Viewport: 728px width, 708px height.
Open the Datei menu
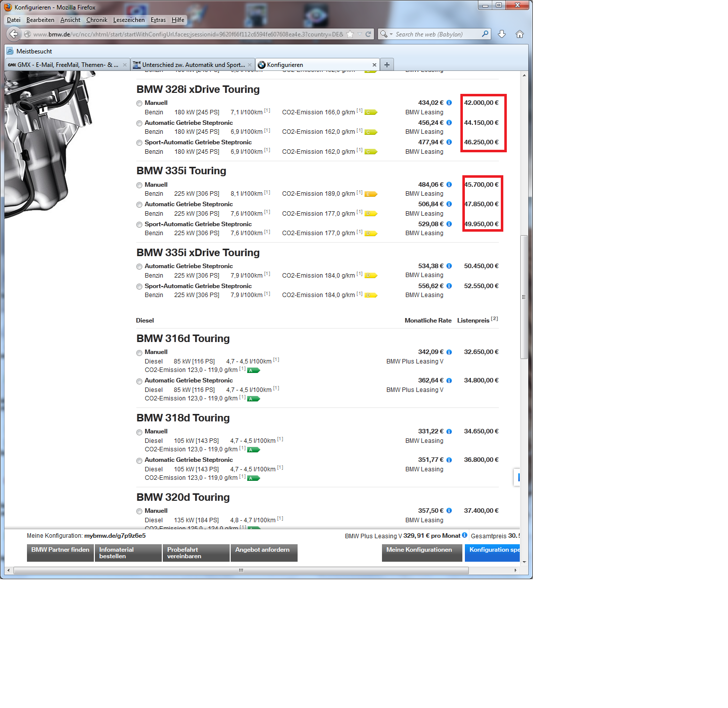click(x=14, y=20)
